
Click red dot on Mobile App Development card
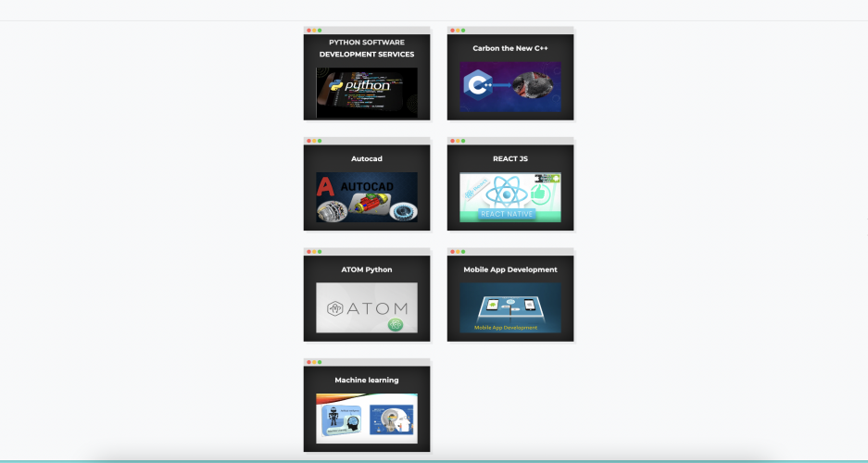click(452, 252)
